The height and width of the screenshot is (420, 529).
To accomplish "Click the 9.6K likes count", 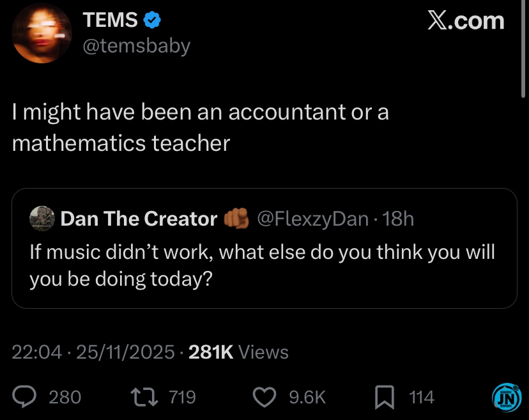I will pyautogui.click(x=307, y=397).
